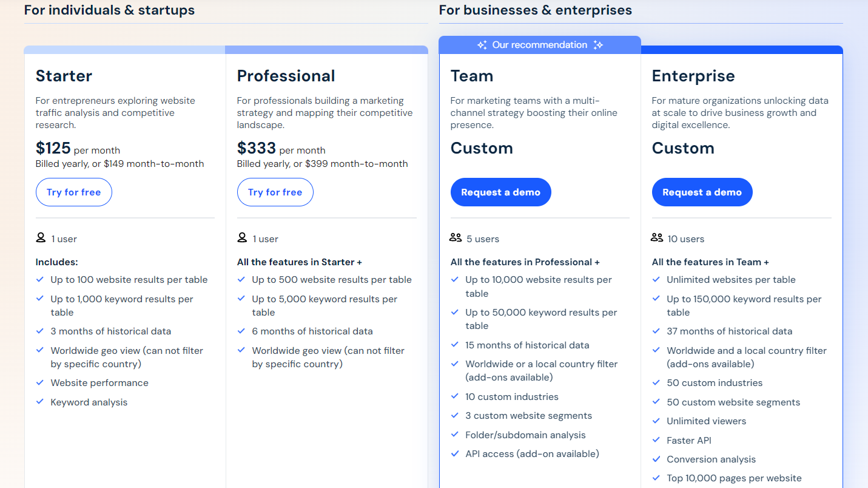The height and width of the screenshot is (488, 868).
Task: Click the right sparkle icon in recommendation banner
Action: [x=598, y=45]
